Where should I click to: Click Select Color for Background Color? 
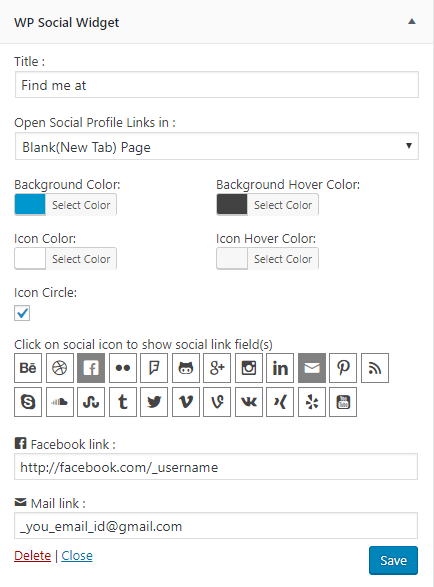tap(81, 205)
